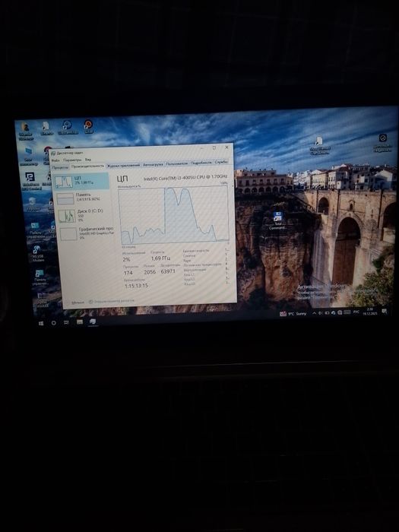The width and height of the screenshot is (399, 532).
Task: Maximize the Task Manager window
Action: coord(214,148)
